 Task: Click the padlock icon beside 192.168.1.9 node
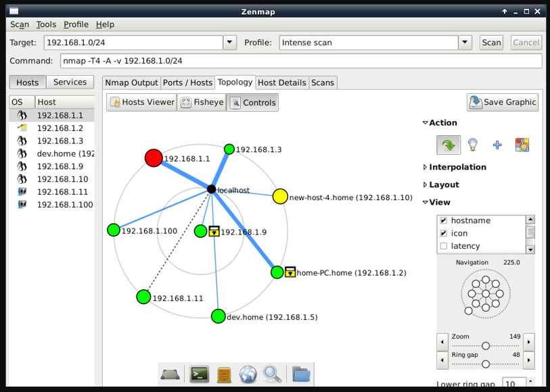tap(214, 231)
